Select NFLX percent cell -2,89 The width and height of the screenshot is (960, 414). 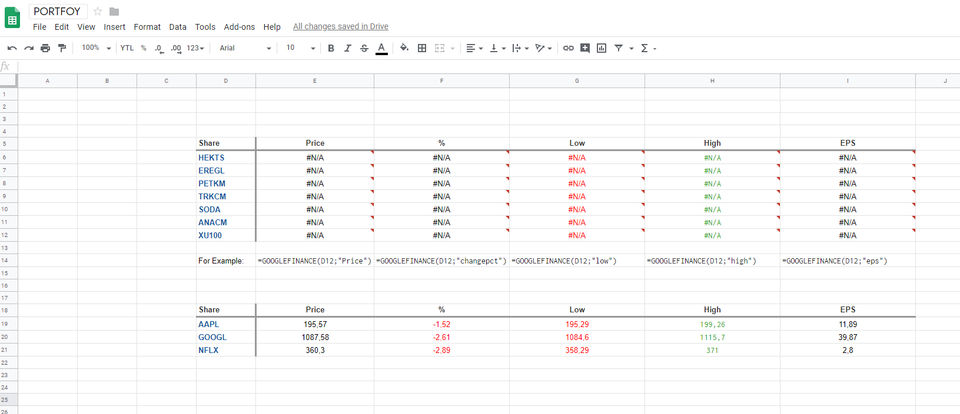coord(441,350)
